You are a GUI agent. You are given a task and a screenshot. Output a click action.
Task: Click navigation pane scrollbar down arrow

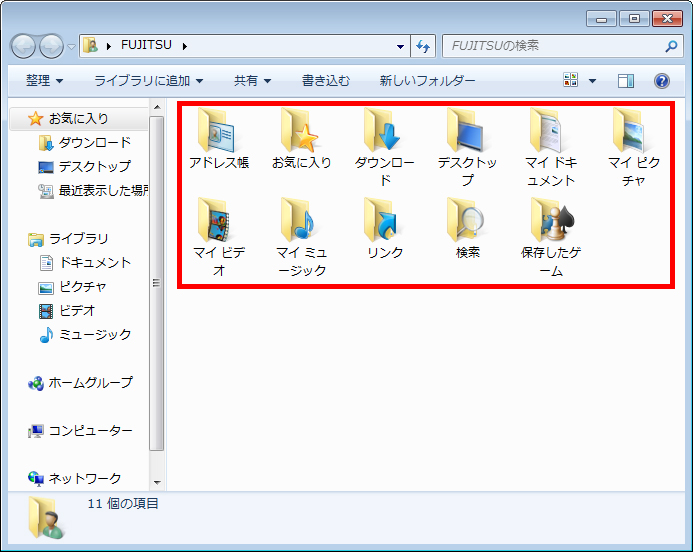[157, 483]
